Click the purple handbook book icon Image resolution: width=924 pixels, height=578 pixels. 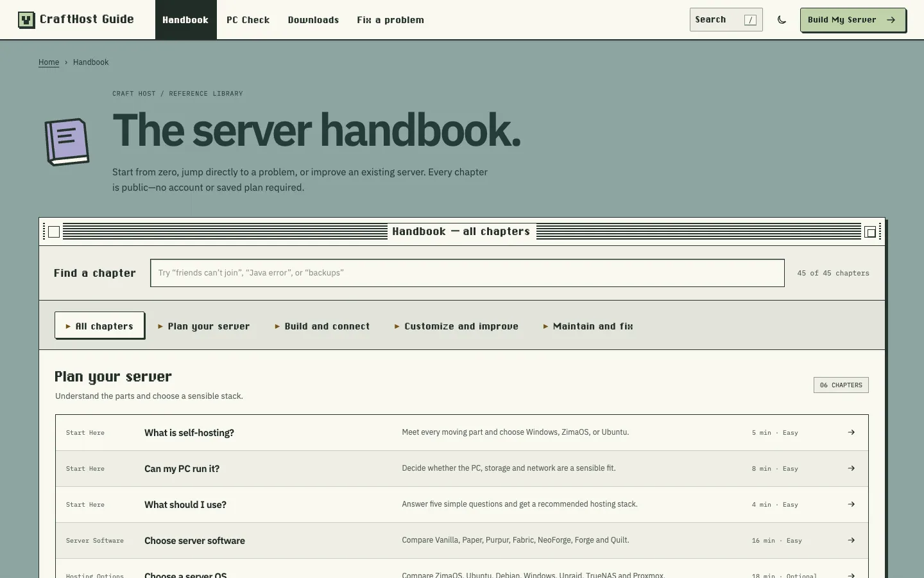point(67,141)
